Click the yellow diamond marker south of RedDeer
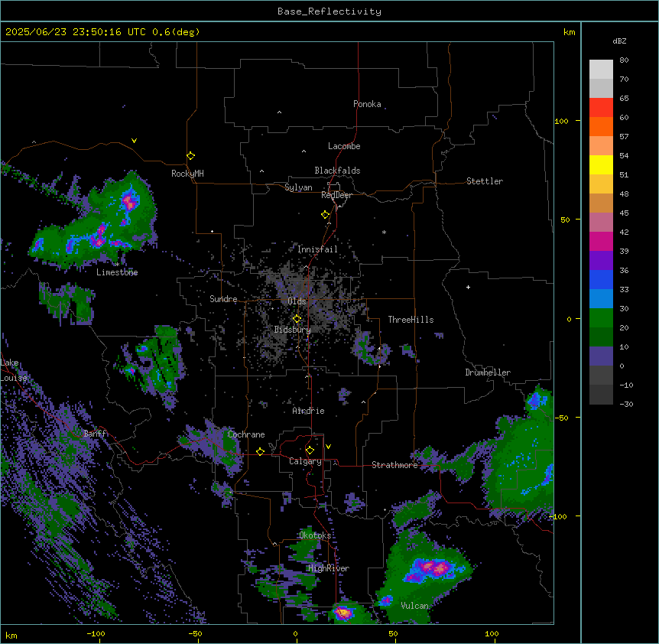The height and width of the screenshot is (644, 659). [325, 215]
